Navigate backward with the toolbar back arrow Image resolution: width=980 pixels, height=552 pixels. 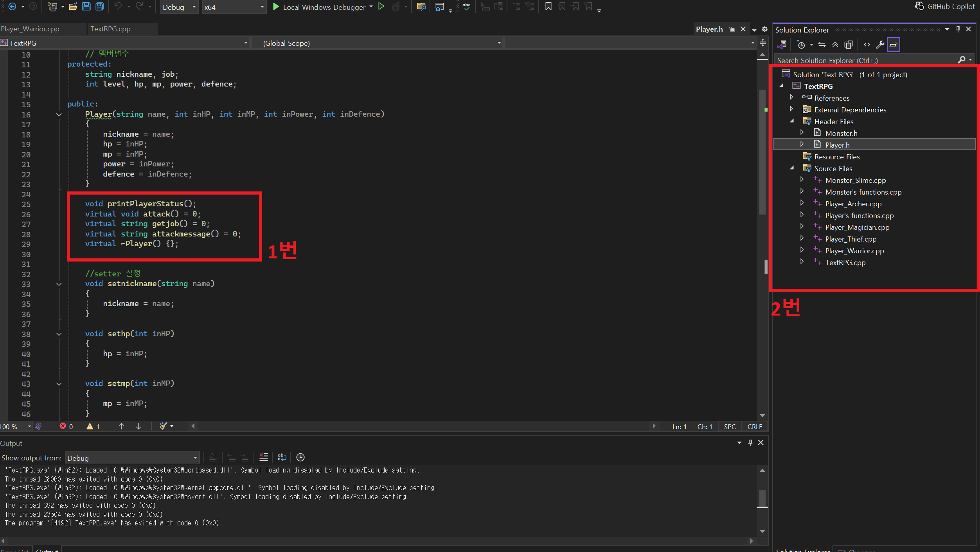click(x=12, y=7)
